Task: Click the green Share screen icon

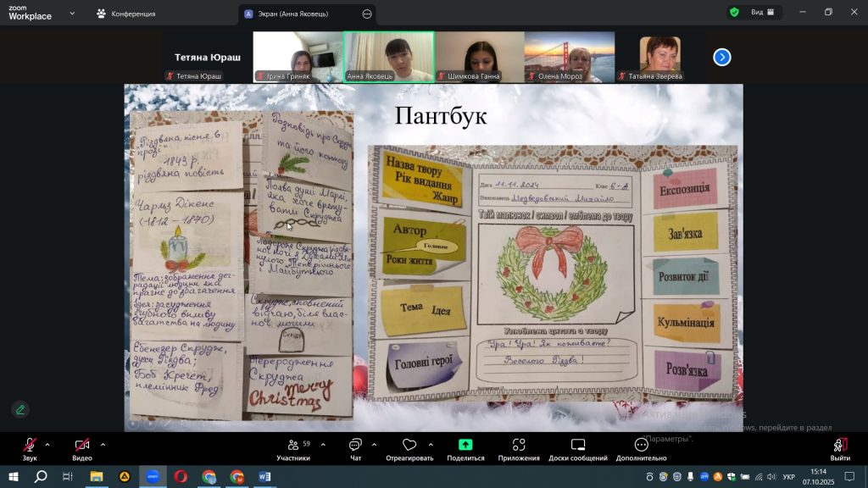Action: click(465, 445)
